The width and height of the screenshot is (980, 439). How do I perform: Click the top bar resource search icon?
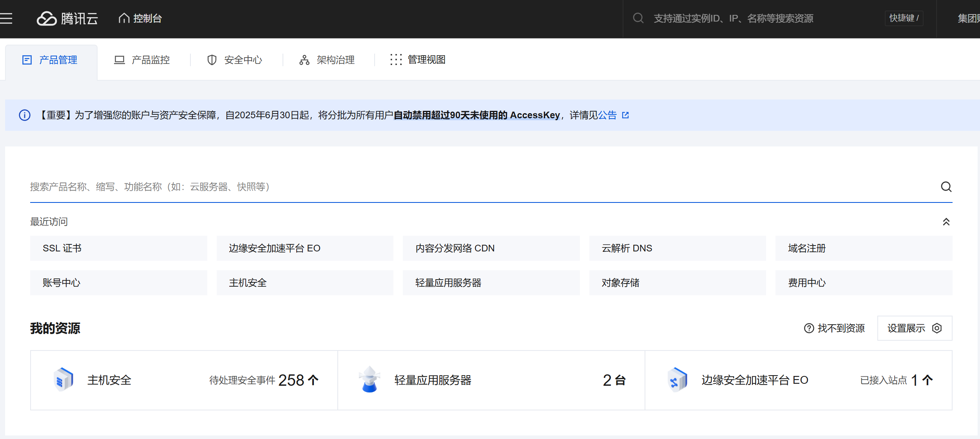pyautogui.click(x=638, y=18)
